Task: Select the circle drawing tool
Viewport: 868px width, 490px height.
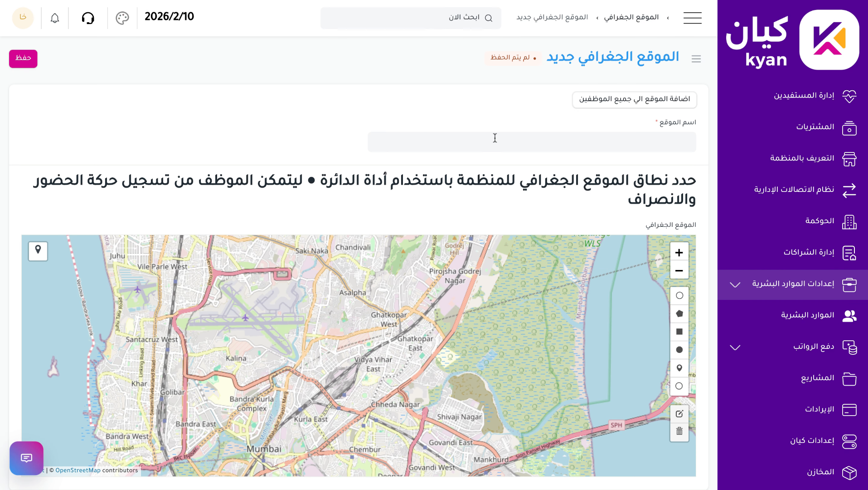Action: (679, 350)
